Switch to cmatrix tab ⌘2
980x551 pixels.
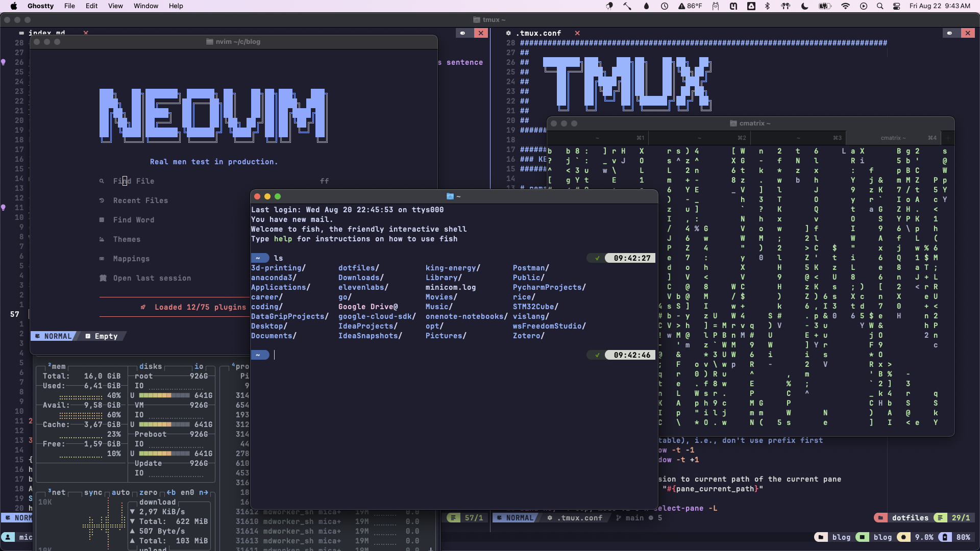[x=699, y=138]
